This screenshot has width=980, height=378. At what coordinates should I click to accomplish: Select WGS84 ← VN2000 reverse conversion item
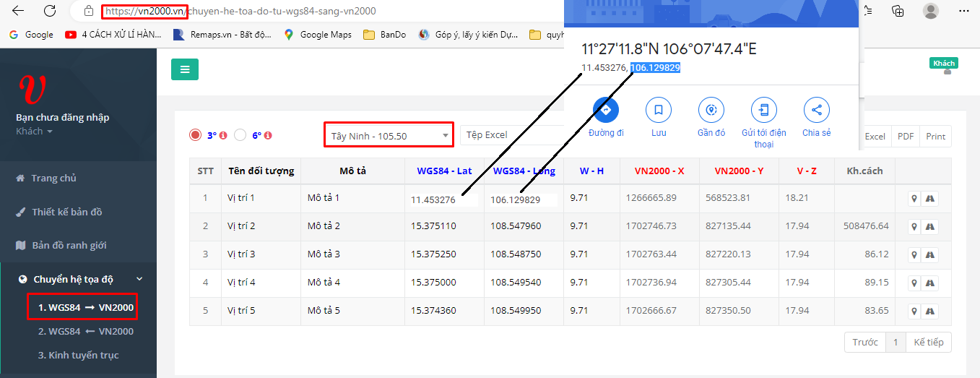[x=85, y=332]
